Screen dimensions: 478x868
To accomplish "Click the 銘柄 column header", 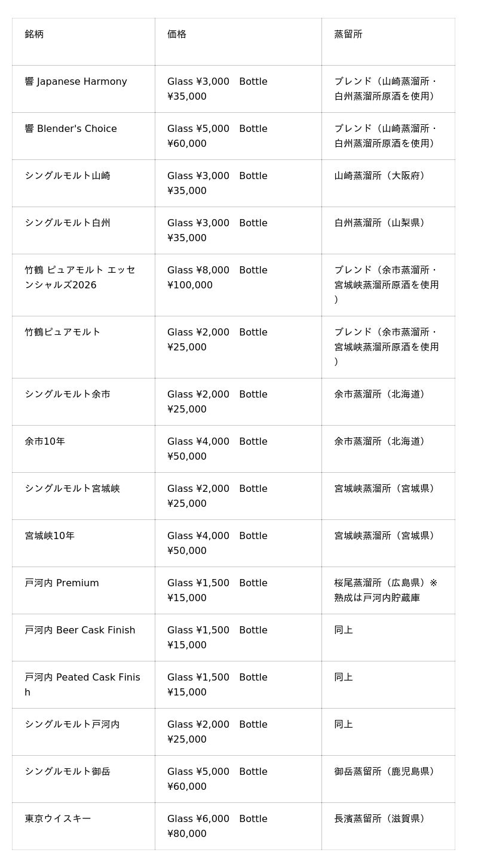I will [83, 41].
